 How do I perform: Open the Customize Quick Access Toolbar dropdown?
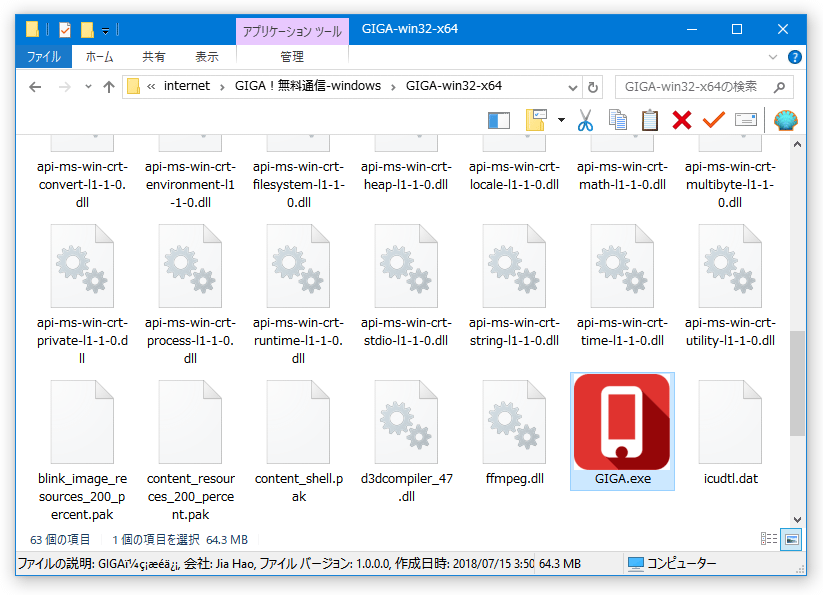pyautogui.click(x=105, y=31)
